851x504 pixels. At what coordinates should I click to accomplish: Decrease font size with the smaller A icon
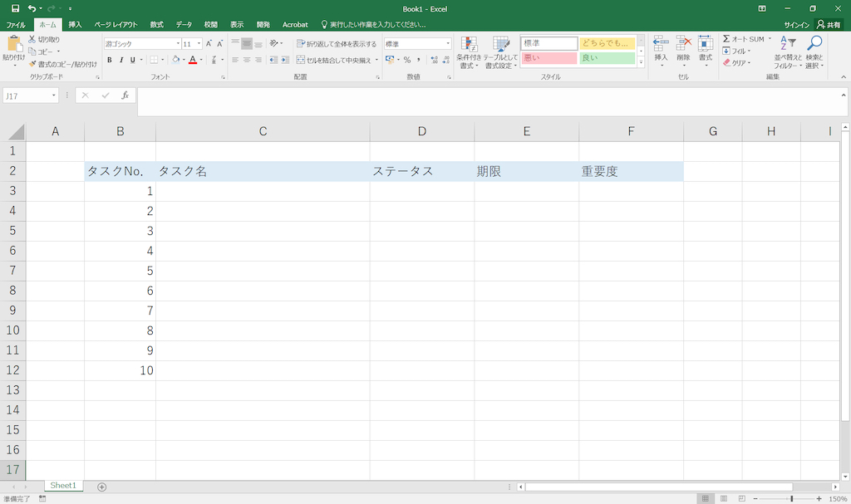219,43
